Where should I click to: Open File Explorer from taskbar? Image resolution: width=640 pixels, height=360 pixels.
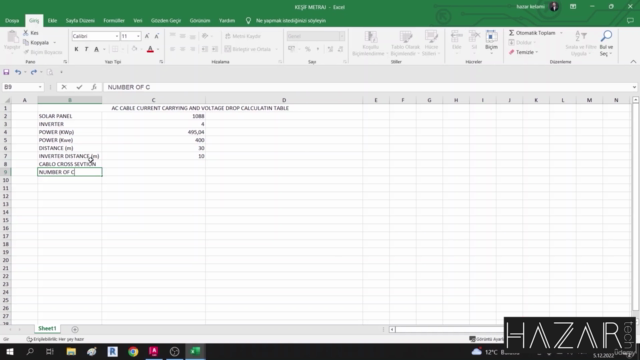pos(71,352)
